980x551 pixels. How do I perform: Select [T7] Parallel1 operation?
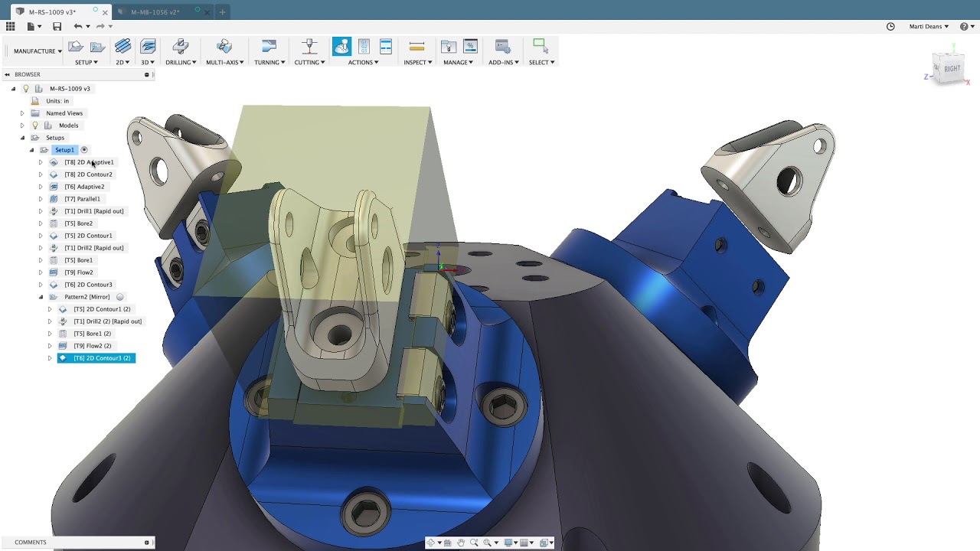(82, 199)
